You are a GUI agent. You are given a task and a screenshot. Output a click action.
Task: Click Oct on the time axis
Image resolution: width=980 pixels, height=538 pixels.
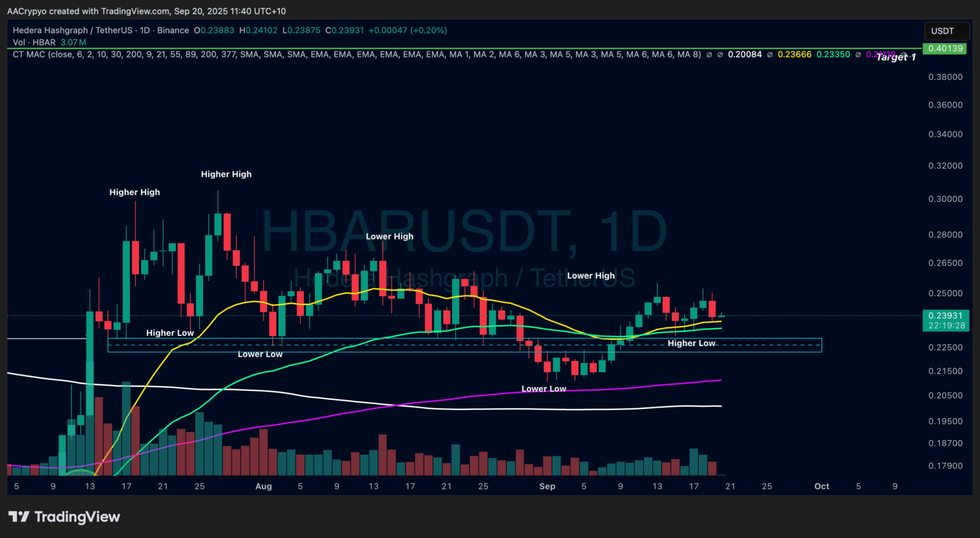(x=821, y=487)
